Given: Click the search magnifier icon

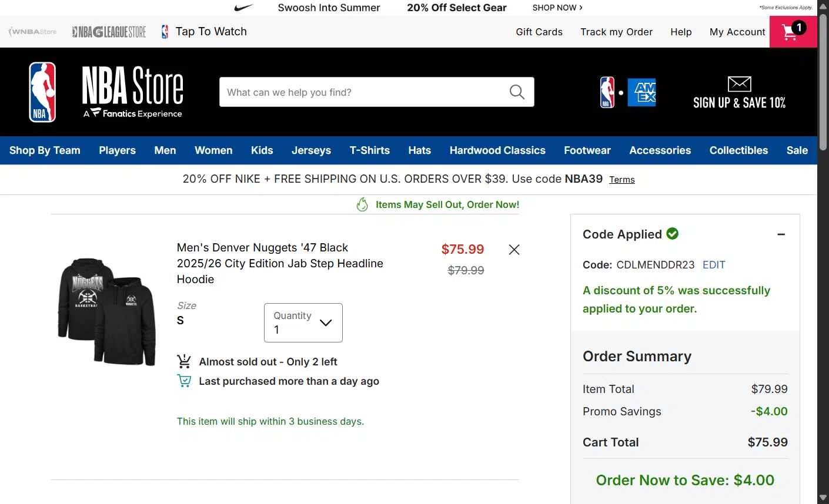Looking at the screenshot, I should pyautogui.click(x=517, y=92).
